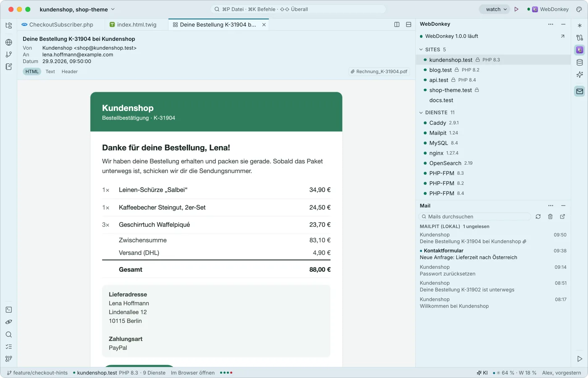Click the WebDonkey donkey icon in right strip
Image resolution: width=588 pixels, height=378 pixels.
point(580,50)
